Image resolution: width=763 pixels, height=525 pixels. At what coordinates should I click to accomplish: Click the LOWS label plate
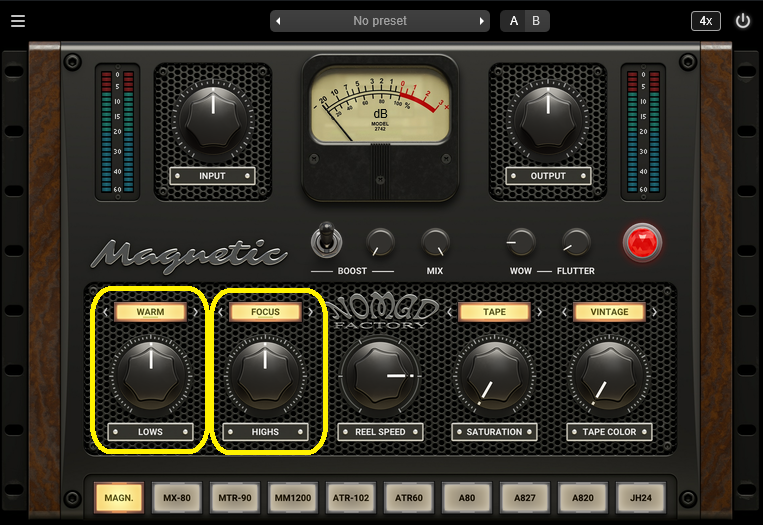click(150, 432)
